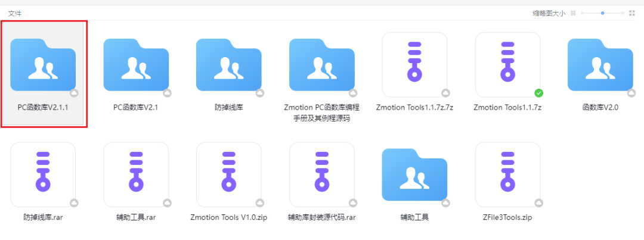Adjust the 缩略图大小 slider handle
The height and width of the screenshot is (240, 644).
tap(602, 13)
